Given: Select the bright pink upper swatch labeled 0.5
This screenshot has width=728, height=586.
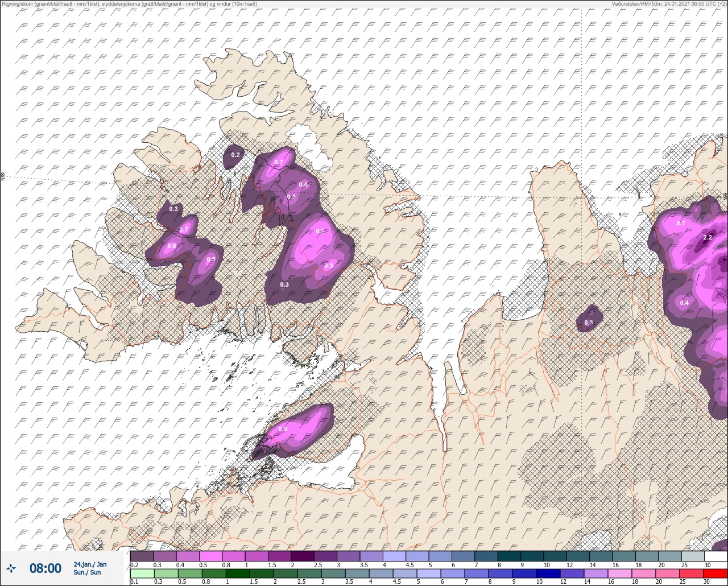Looking at the screenshot, I should pos(210,556).
